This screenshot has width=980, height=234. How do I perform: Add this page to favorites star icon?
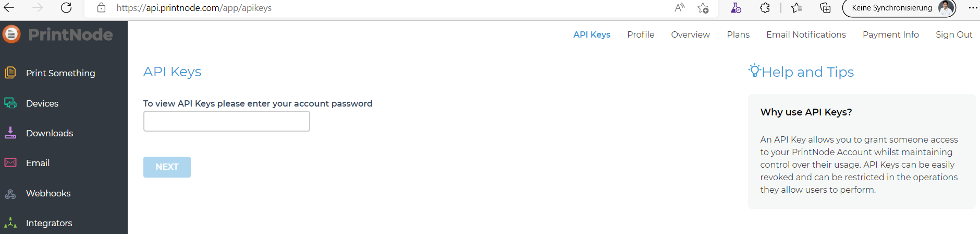point(703,8)
